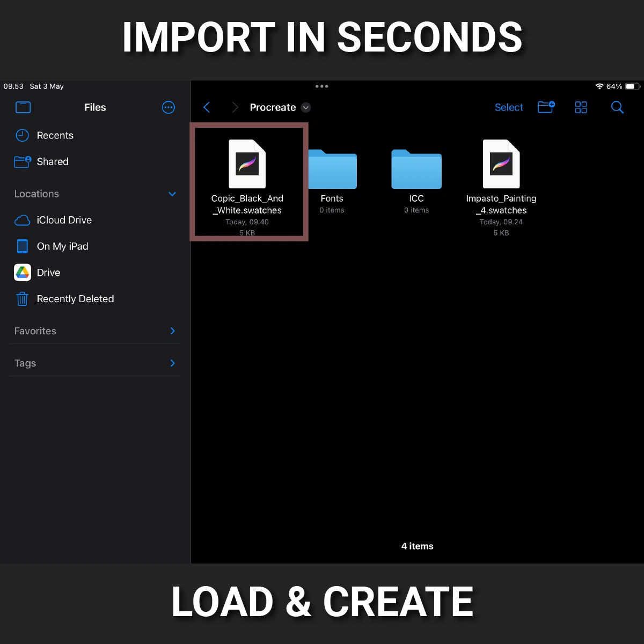Viewport: 644px width, 644px height.
Task: Select the iCloud Drive cloud icon
Action: [x=22, y=220]
